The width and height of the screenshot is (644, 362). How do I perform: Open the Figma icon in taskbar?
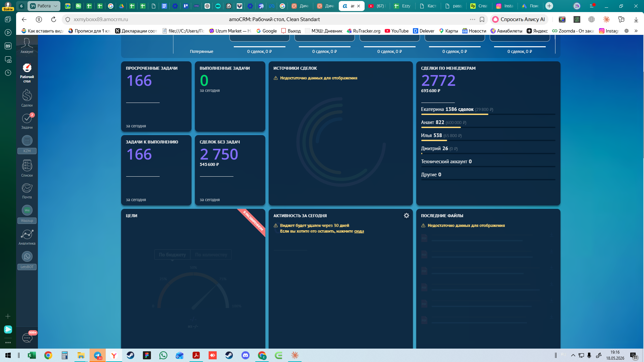147,355
